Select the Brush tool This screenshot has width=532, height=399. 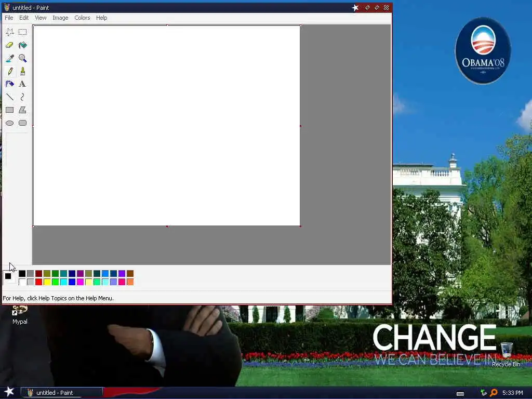pos(22,71)
